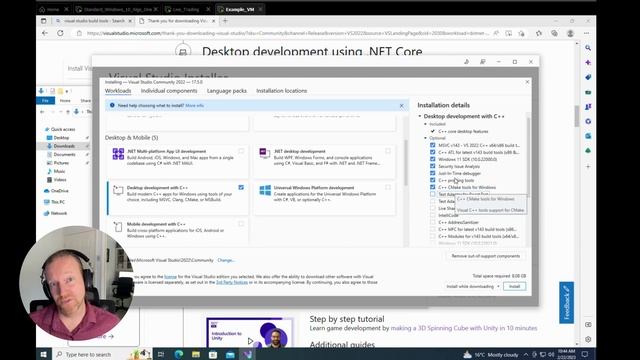Open Task View on the taskbar

click(x=161, y=354)
